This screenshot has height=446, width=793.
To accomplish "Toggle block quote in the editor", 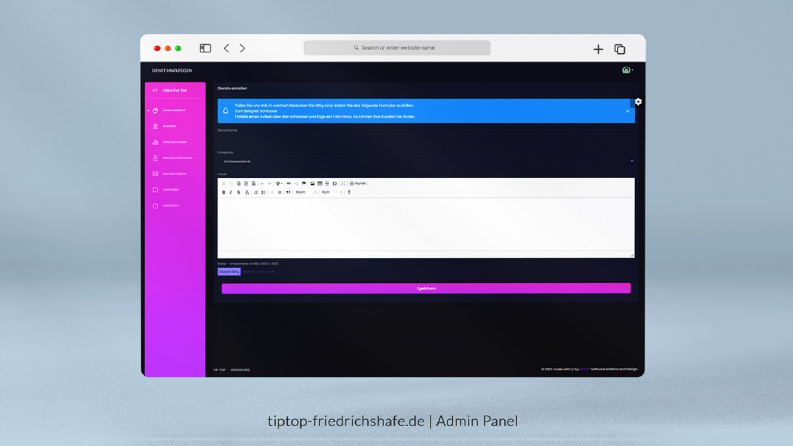I will [x=288, y=192].
